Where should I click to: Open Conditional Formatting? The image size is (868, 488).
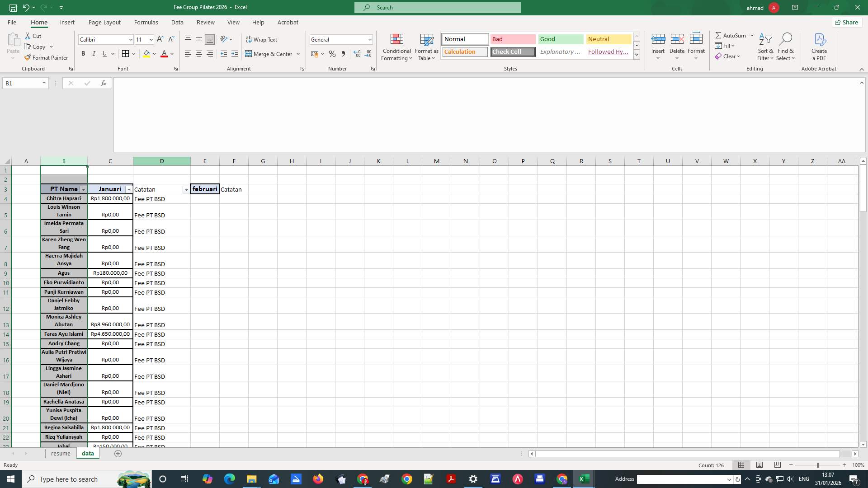click(x=396, y=47)
